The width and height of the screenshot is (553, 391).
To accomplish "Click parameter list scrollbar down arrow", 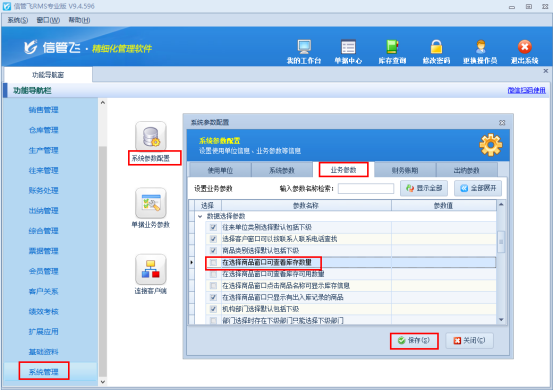I will (501, 320).
